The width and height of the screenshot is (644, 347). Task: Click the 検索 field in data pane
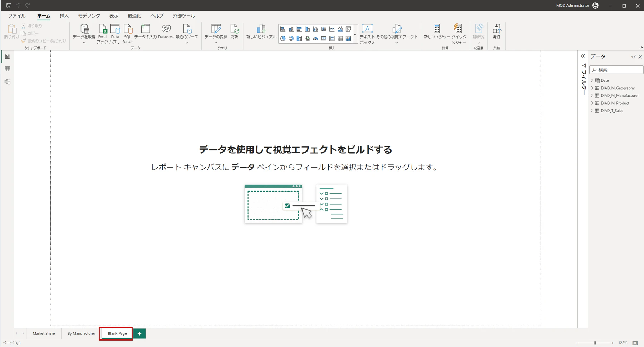pos(616,70)
